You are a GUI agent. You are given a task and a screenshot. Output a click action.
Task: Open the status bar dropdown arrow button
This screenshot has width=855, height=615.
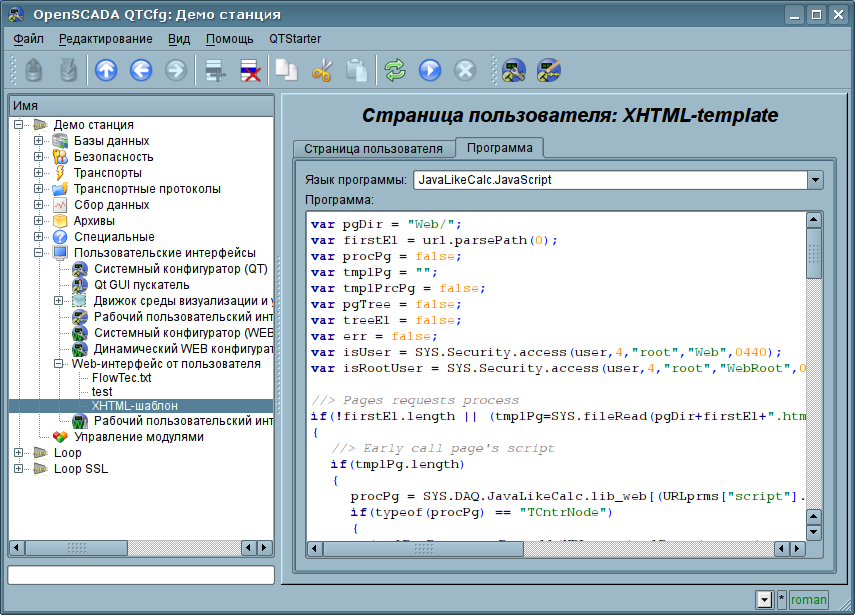[764, 599]
